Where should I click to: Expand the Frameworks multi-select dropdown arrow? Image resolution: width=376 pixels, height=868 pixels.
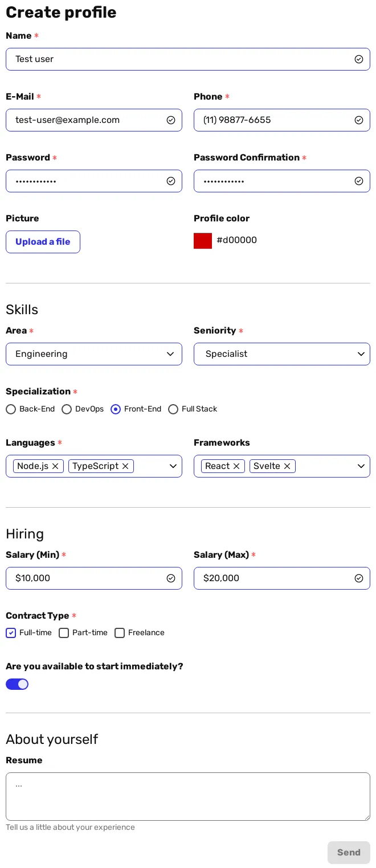coord(361,466)
